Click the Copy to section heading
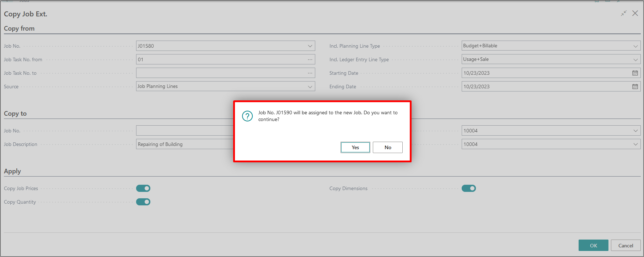Viewport: 644px width, 257px height. (x=15, y=114)
